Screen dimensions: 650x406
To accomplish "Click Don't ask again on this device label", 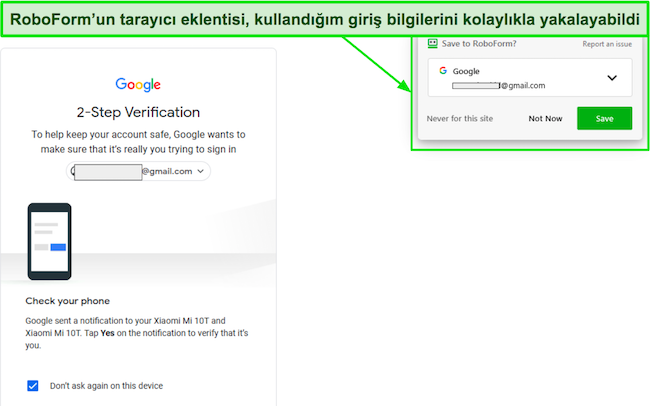I will (x=107, y=386).
